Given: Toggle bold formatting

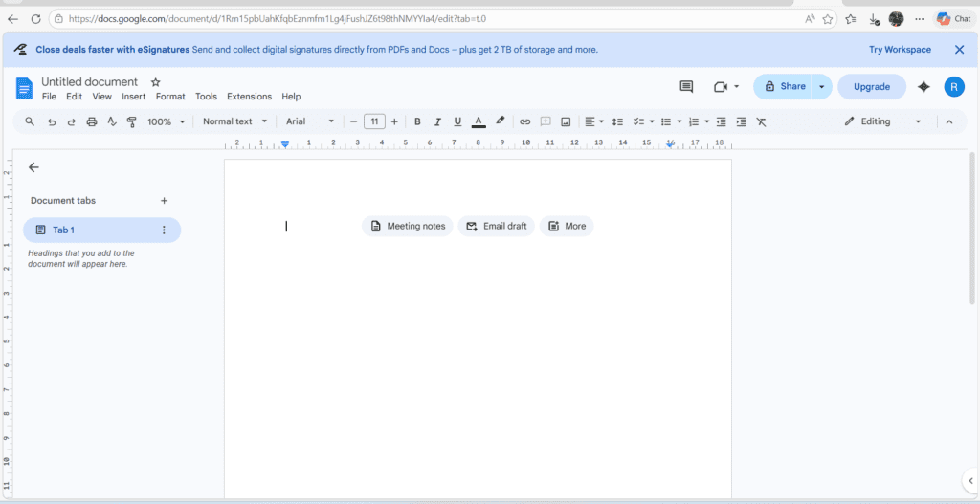Looking at the screenshot, I should [x=417, y=121].
